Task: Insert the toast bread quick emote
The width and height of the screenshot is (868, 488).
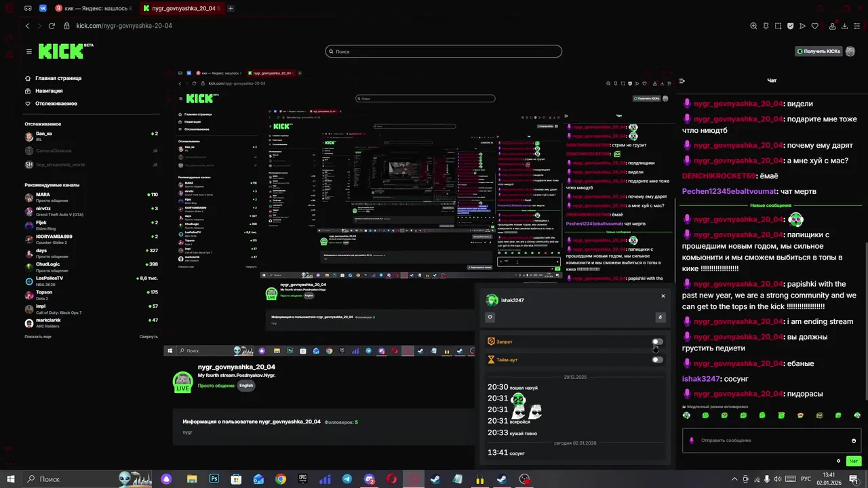Action: pyautogui.click(x=800, y=415)
